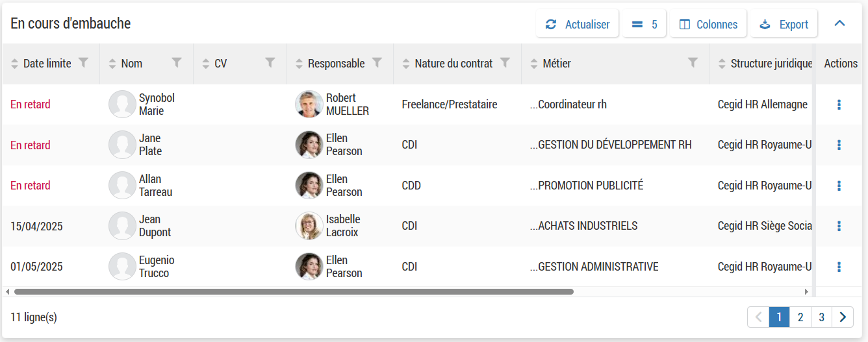Screen dimensions: 868x342
Task: Filter the Responsable column
Action: [x=377, y=62]
